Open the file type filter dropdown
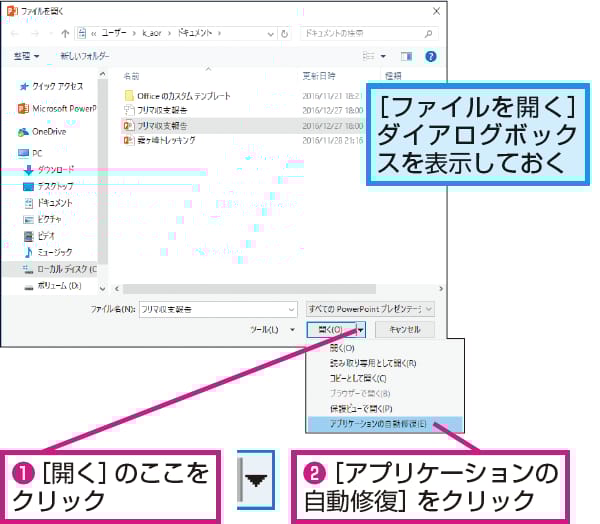Image resolution: width=600 pixels, height=524 pixels. (x=370, y=309)
